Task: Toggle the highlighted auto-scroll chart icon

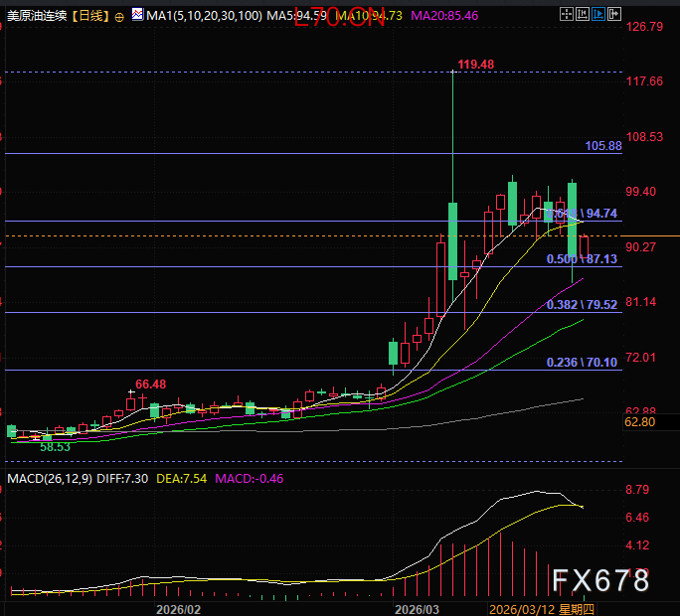Action: coord(598,14)
